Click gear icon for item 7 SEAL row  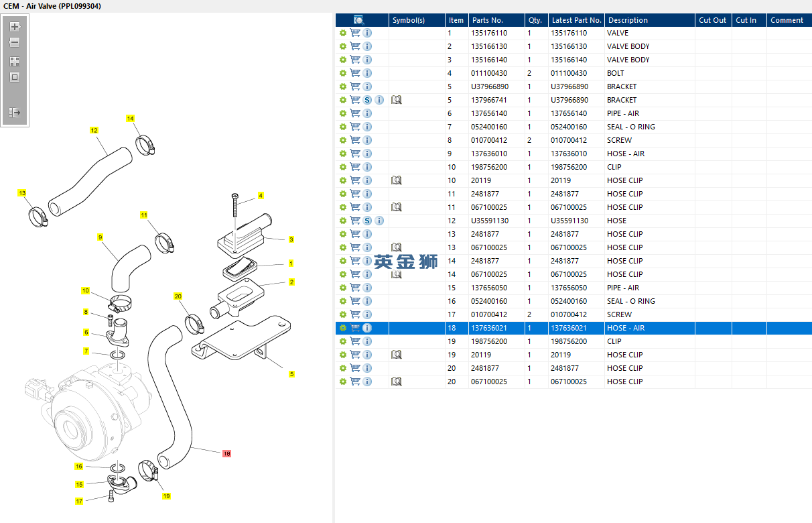343,127
